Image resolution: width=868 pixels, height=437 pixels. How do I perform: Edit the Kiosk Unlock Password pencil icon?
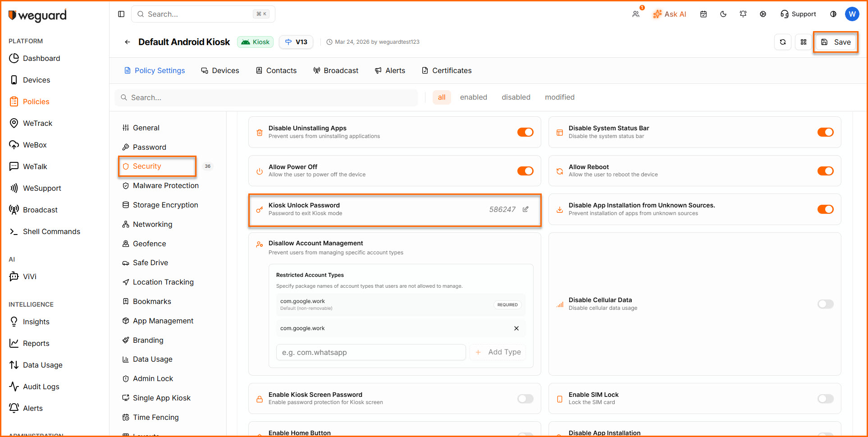[x=525, y=209]
